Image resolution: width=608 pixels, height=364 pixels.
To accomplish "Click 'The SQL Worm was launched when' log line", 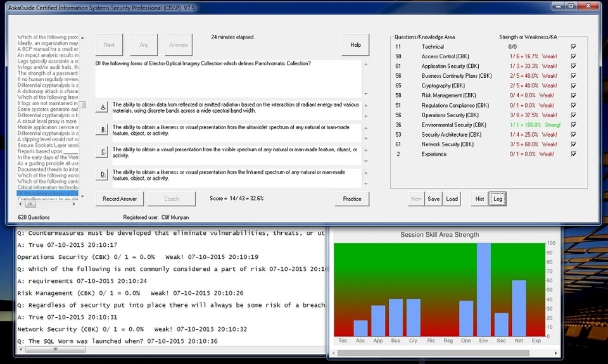I will [118, 341].
